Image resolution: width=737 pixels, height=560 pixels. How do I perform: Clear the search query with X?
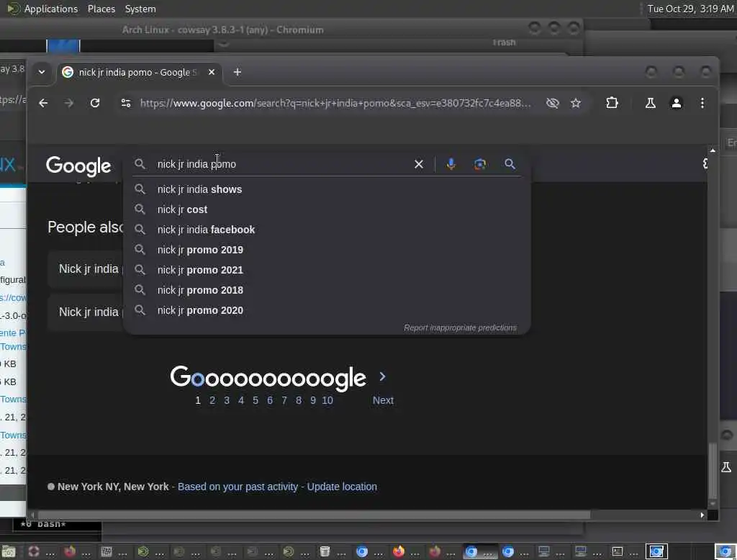click(418, 164)
